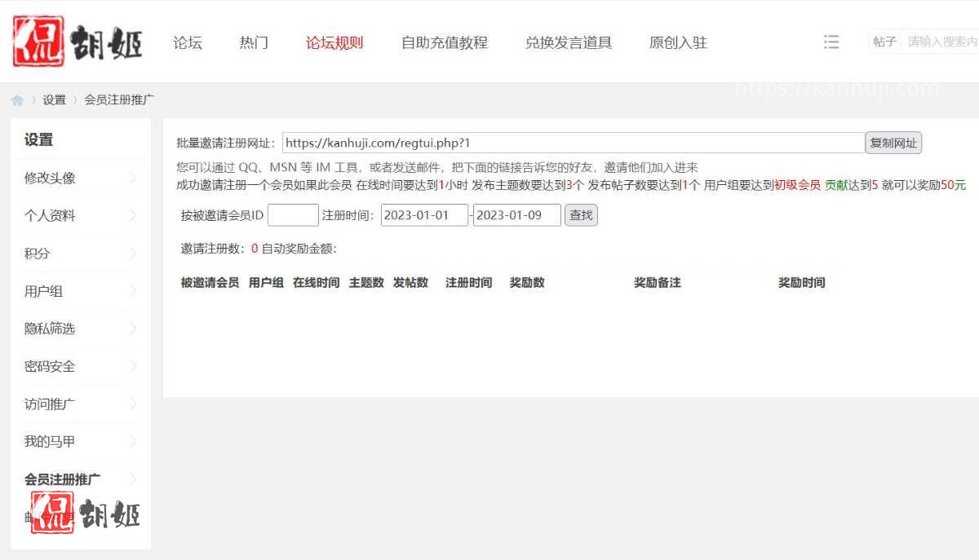Image resolution: width=979 pixels, height=560 pixels.
Task: Focus the 按被邀请会员ID input box
Action: click(x=293, y=215)
